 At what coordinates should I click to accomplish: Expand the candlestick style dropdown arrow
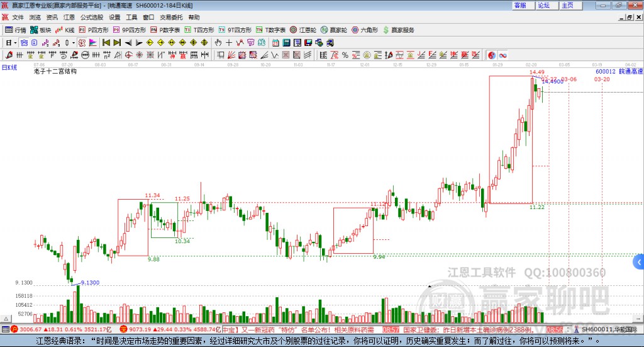74,43
